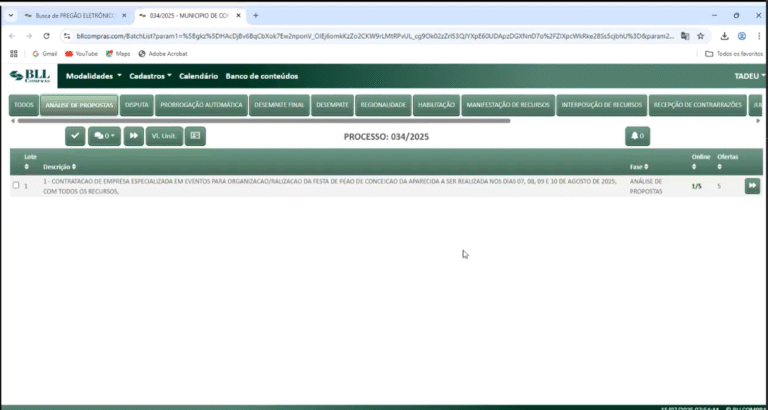The image size is (768, 410).
Task: Click the browser reload page icon
Action: [x=45, y=35]
